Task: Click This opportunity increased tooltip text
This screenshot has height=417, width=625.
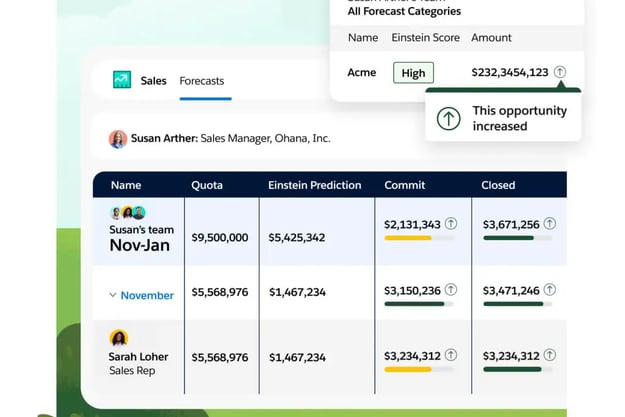Action: [x=519, y=118]
